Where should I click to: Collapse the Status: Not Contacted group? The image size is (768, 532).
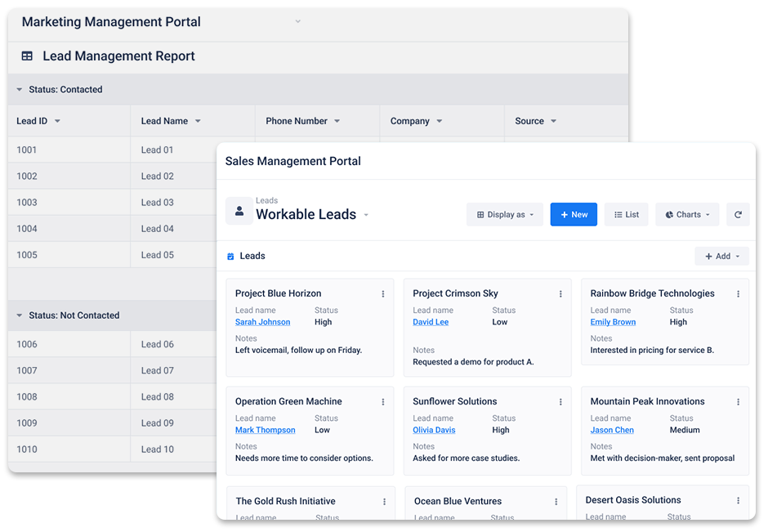point(19,315)
